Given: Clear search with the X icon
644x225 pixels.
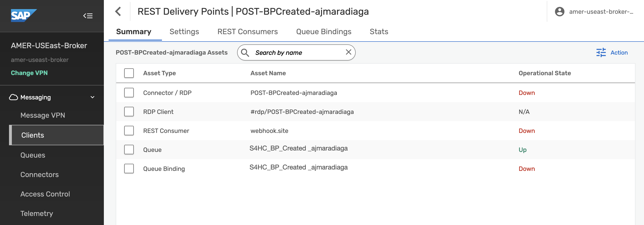Looking at the screenshot, I should tap(349, 52).
